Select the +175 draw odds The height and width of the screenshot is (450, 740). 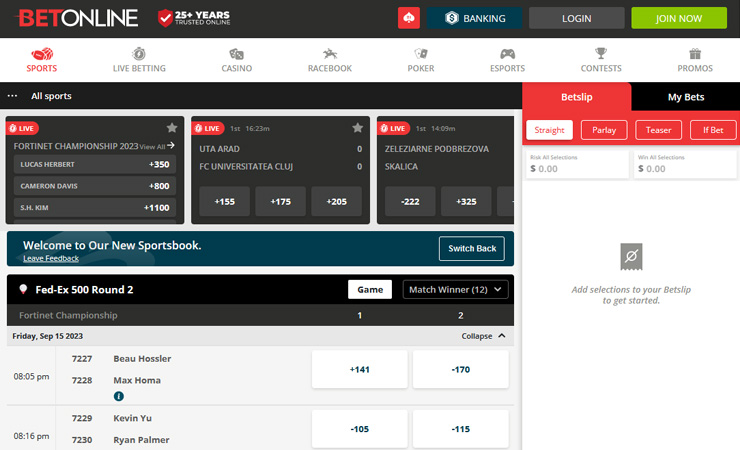coord(280,201)
